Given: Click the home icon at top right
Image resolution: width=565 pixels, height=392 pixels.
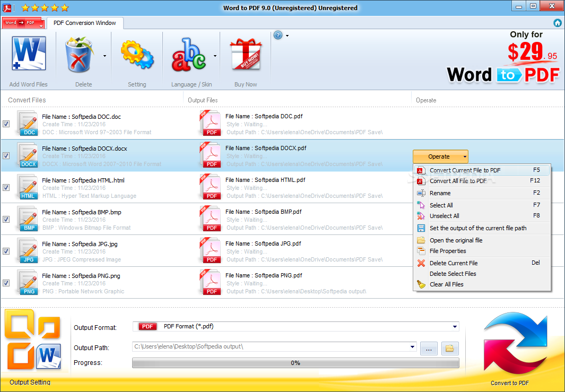Looking at the screenshot, I should point(558,23).
